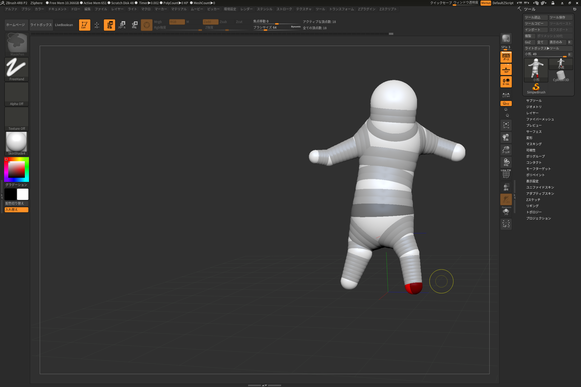Expand the ファイバーメッシュ section

(540, 119)
